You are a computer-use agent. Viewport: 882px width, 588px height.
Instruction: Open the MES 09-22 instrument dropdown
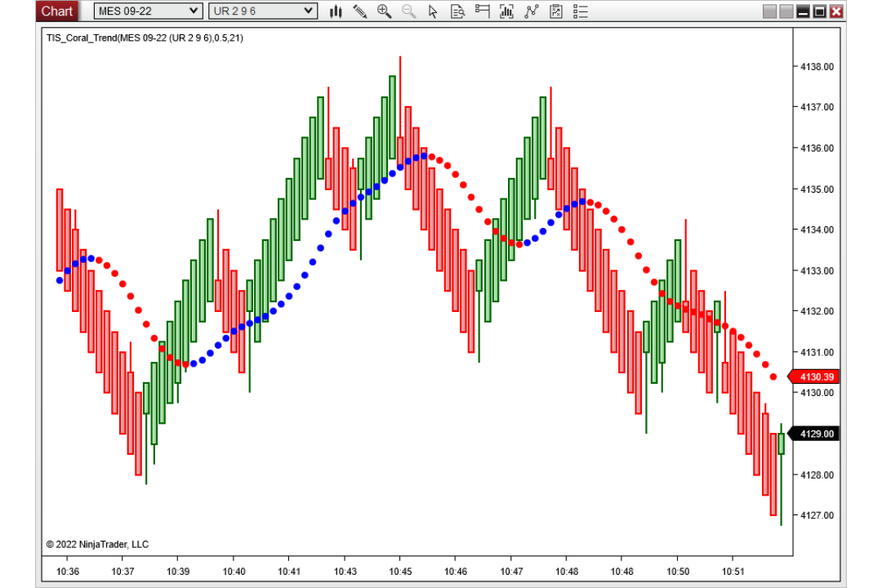[x=148, y=11]
